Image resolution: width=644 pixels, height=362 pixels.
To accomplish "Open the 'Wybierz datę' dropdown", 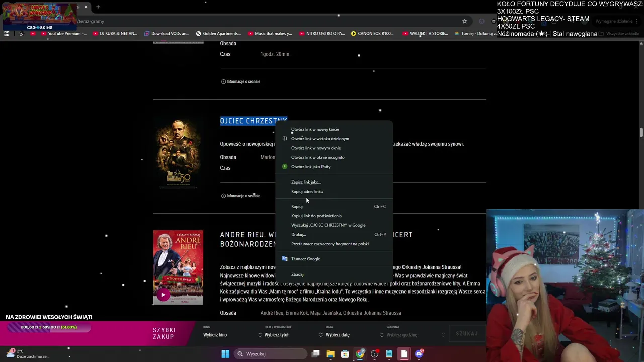I will coord(354,335).
